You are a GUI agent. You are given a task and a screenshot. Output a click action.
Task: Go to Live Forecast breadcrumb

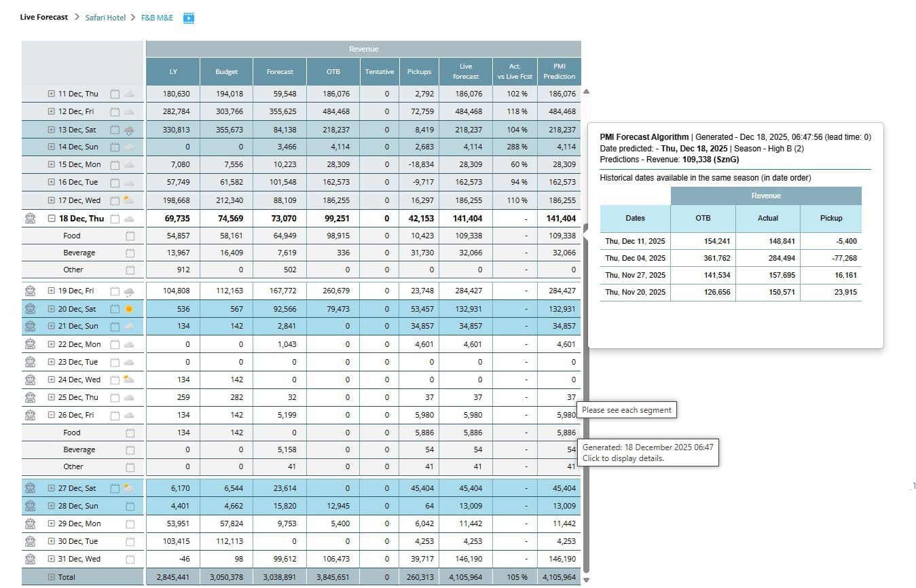pos(44,17)
